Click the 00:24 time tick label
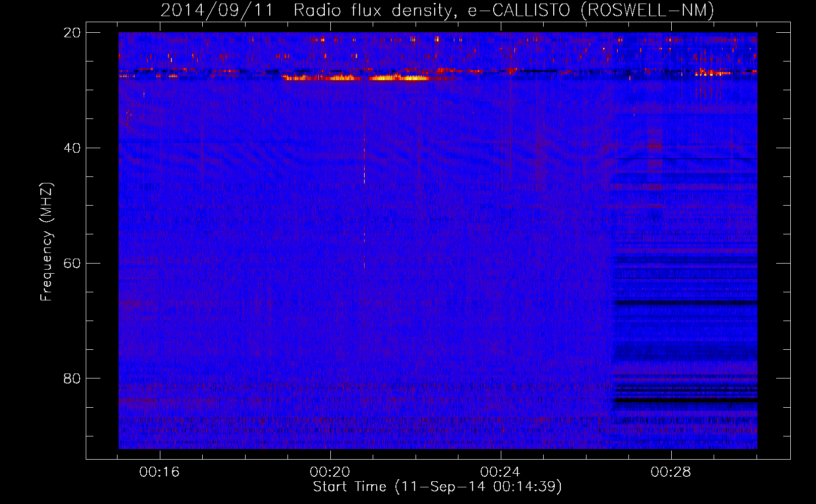Screen dimensions: 816x504 (500, 472)
